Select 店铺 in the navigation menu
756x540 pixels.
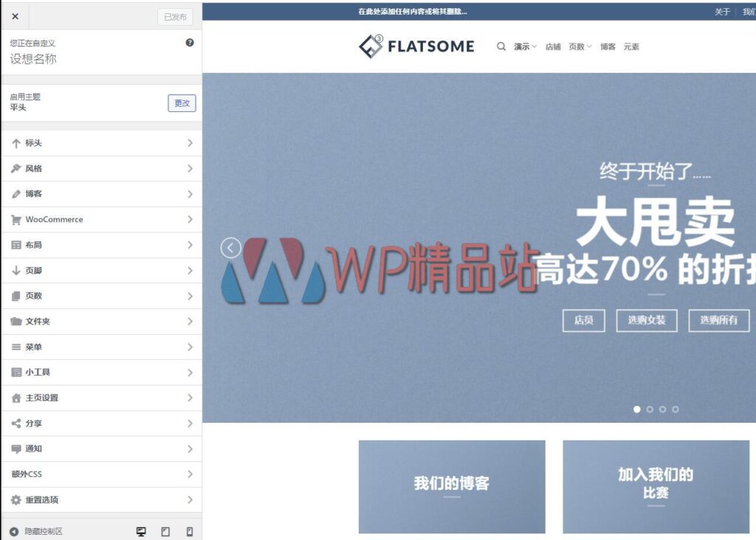point(554,46)
